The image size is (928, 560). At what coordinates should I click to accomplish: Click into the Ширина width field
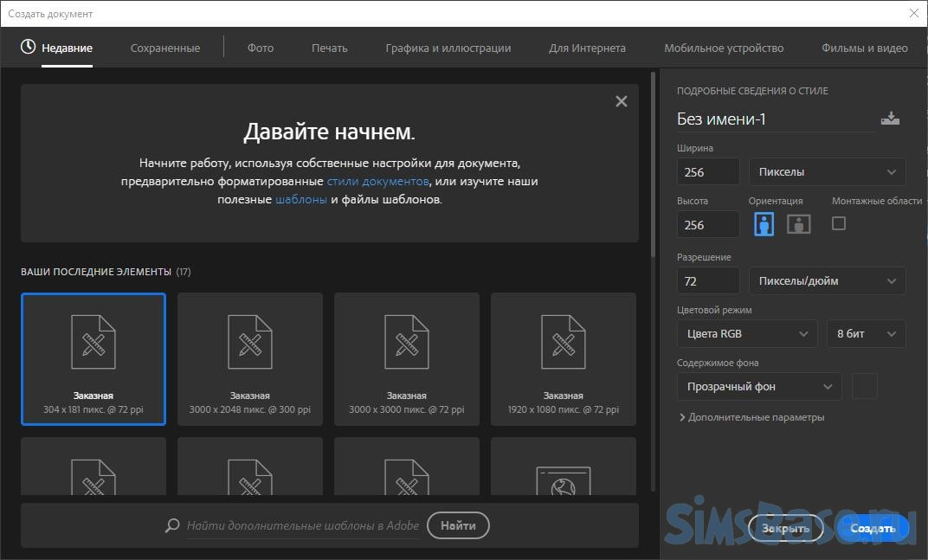[x=707, y=171]
